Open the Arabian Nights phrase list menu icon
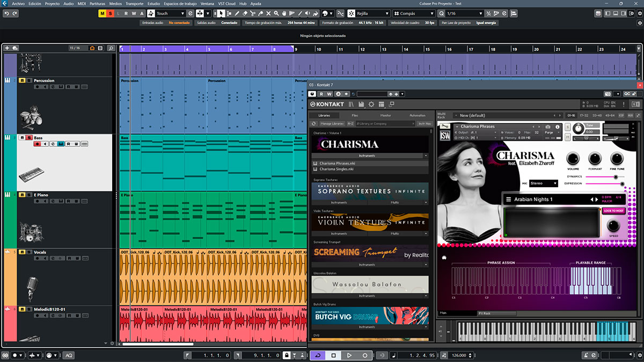The height and width of the screenshot is (362, 644). [x=508, y=199]
